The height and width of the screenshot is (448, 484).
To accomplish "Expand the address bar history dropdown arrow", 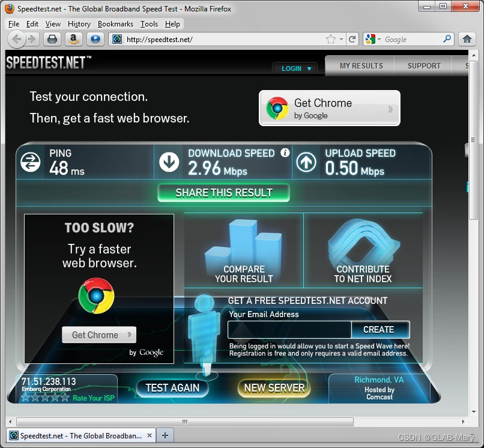I will click(x=341, y=39).
